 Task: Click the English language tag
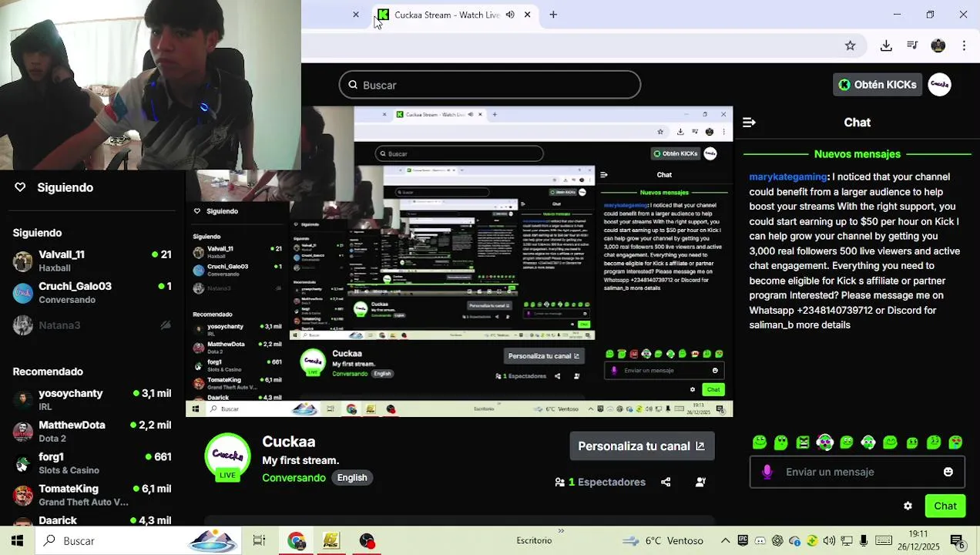[x=352, y=478]
